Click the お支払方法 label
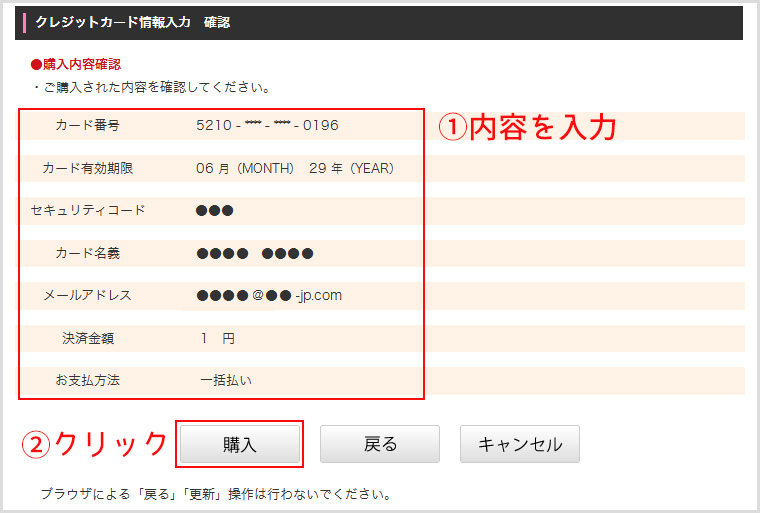Viewport: 760px width, 513px height. tap(88, 381)
